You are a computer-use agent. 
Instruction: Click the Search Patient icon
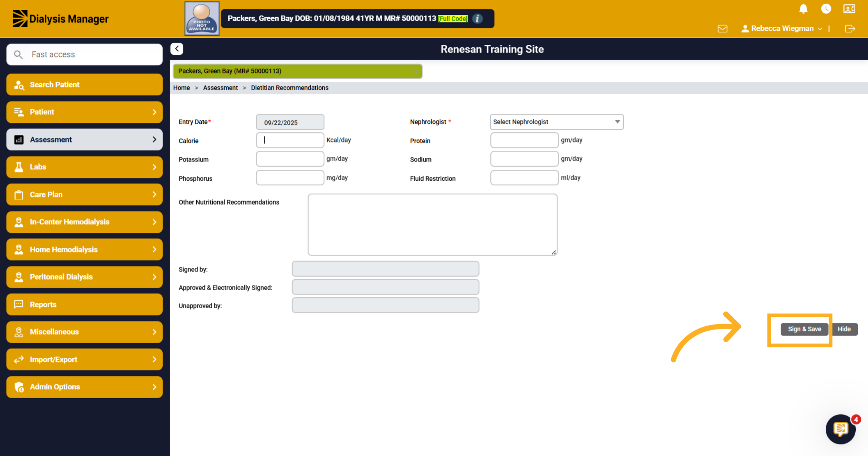coord(19,85)
